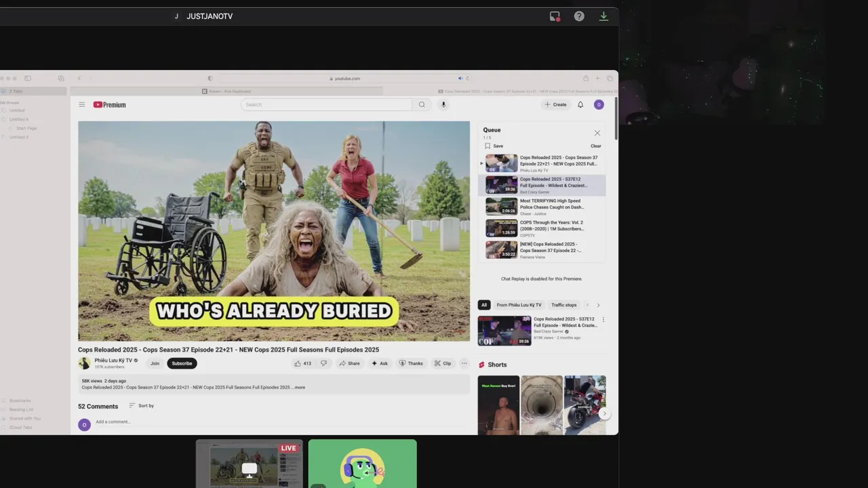Open YouTube notifications bell

[x=580, y=104]
